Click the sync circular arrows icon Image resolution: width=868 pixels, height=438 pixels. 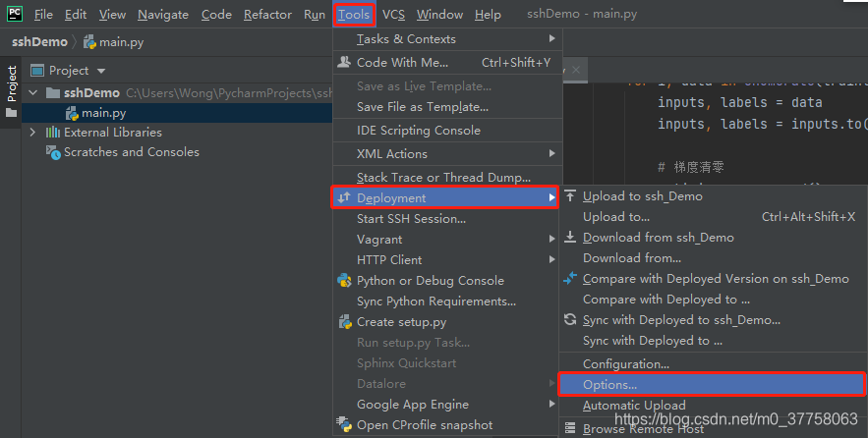tap(569, 319)
